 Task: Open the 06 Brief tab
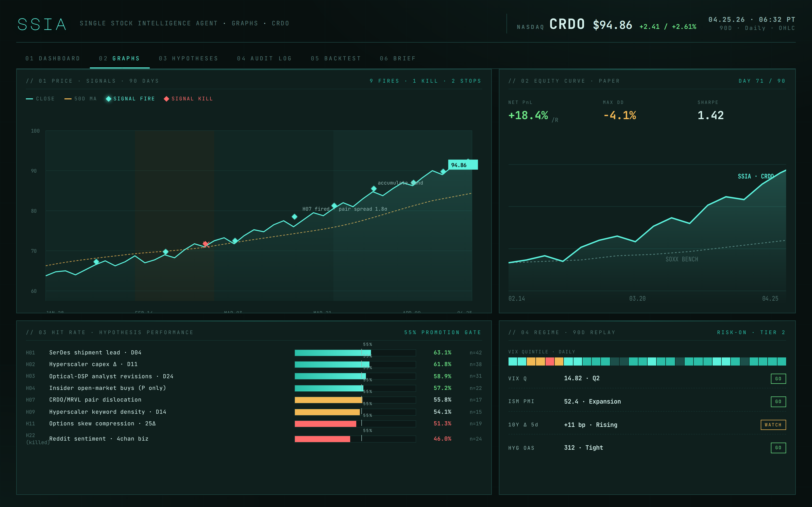coord(398,58)
